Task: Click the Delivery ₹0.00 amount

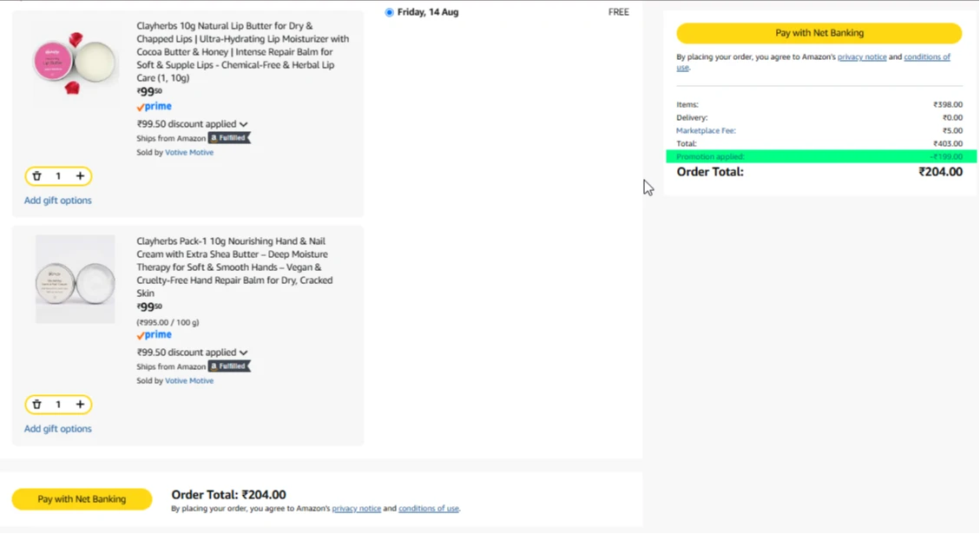Action: [x=952, y=117]
